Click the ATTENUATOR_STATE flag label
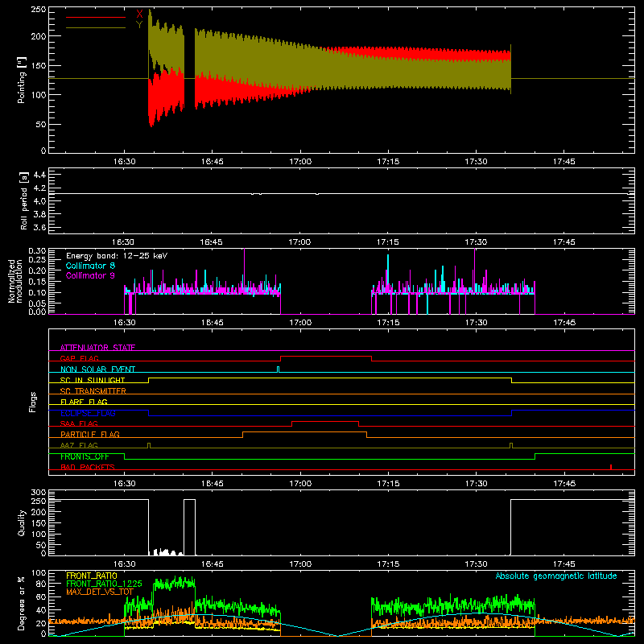The height and width of the screenshot is (644, 644). (x=97, y=348)
